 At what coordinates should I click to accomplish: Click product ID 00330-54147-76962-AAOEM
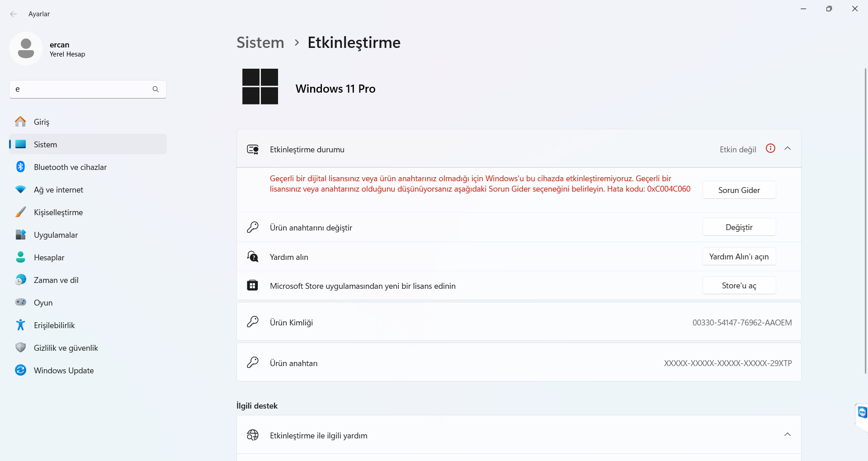coord(742,322)
